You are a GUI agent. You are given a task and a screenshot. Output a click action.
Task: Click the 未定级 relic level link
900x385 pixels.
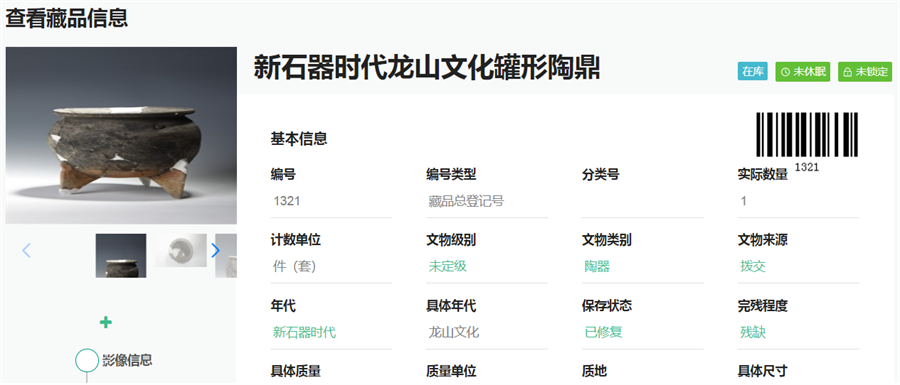pos(448,267)
